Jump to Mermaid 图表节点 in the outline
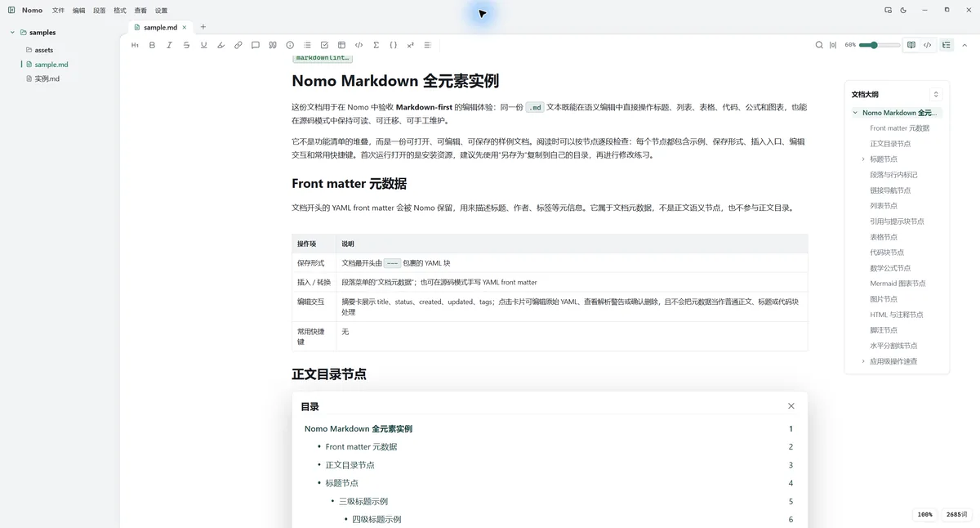The height and width of the screenshot is (528, 980). tap(898, 284)
